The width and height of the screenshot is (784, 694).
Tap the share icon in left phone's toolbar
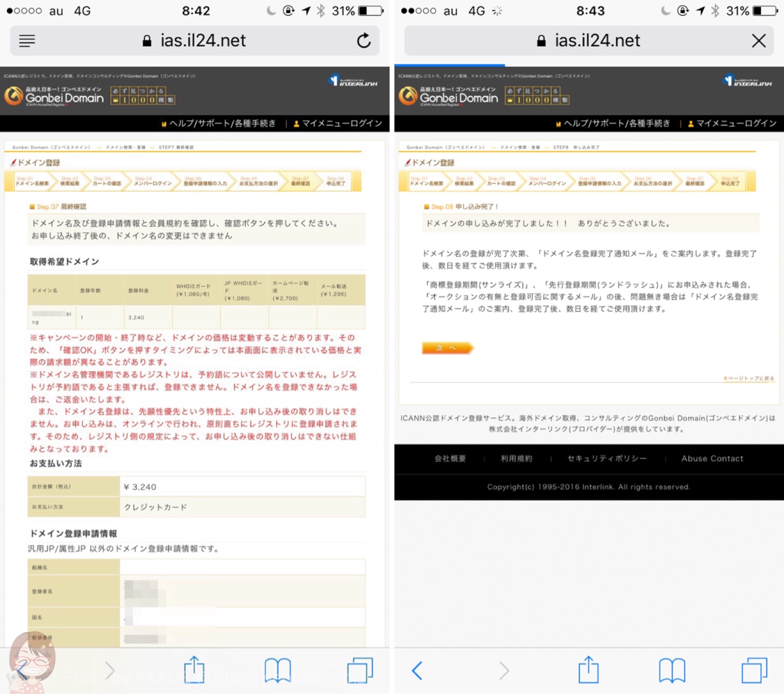(194, 670)
